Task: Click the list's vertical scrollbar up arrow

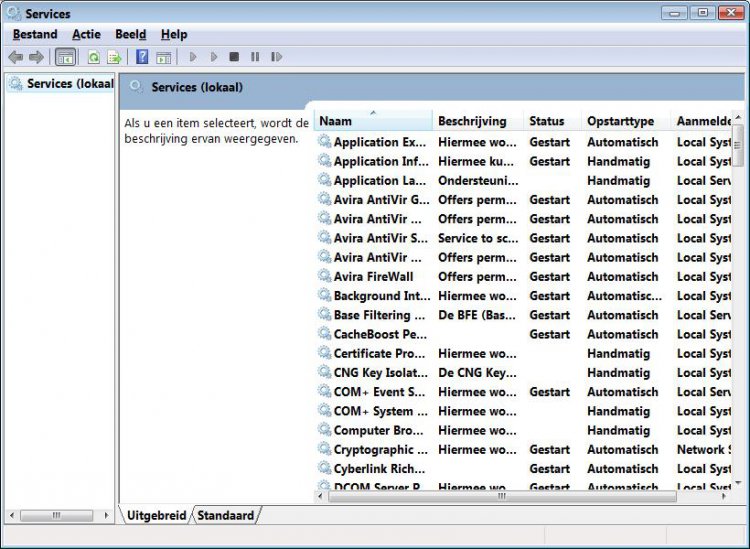Action: point(738,117)
